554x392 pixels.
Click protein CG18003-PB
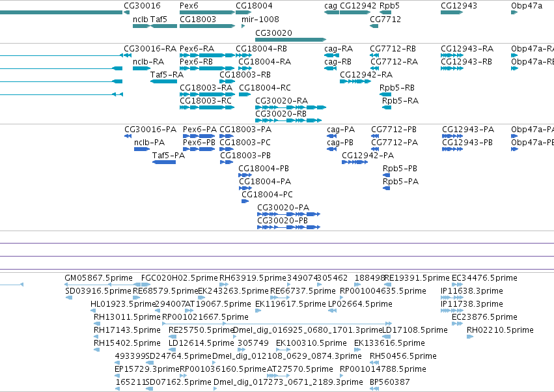point(245,156)
